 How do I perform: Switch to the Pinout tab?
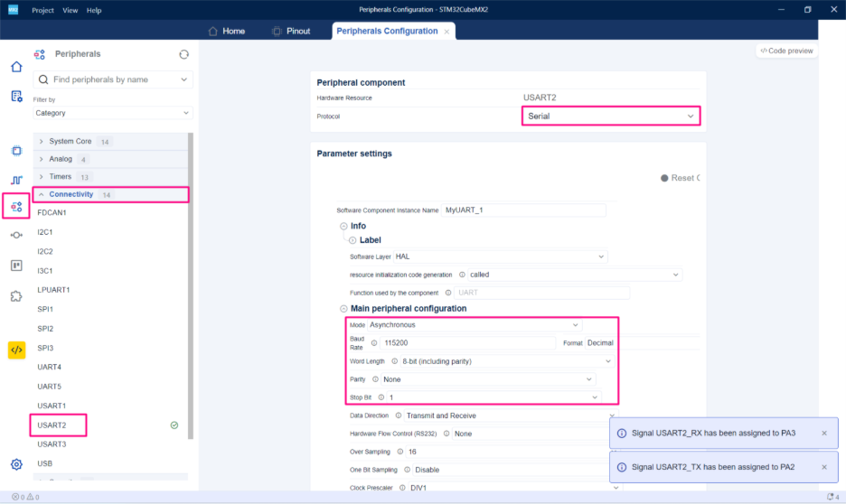pyautogui.click(x=291, y=32)
